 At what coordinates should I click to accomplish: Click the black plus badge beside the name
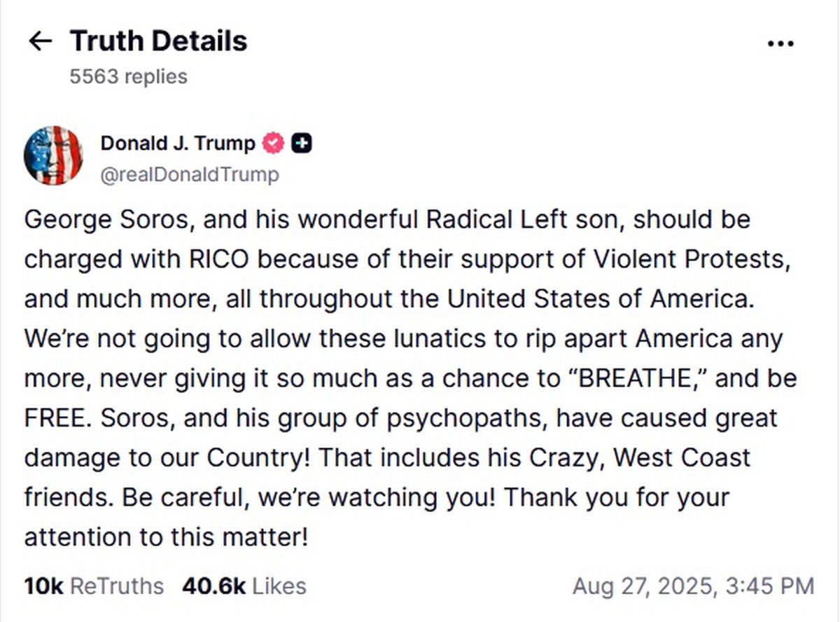[x=302, y=143]
